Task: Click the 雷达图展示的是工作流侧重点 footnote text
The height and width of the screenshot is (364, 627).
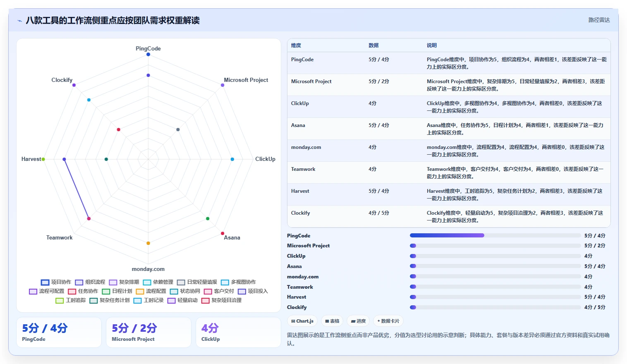Action: [448, 339]
